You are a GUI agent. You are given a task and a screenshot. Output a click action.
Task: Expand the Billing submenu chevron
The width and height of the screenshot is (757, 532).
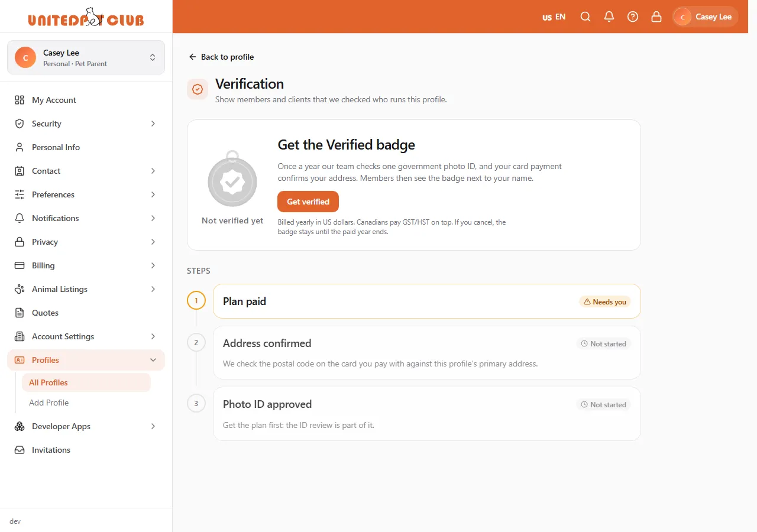[153, 265]
